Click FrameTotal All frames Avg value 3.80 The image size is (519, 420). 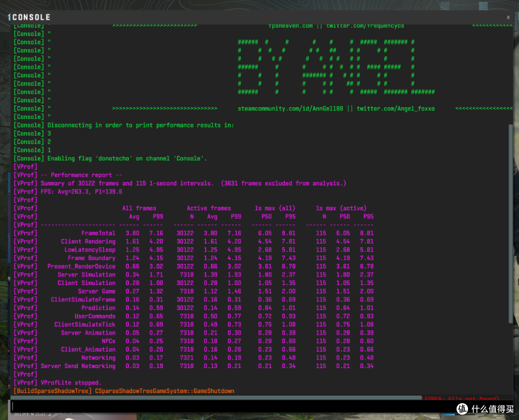pos(133,234)
